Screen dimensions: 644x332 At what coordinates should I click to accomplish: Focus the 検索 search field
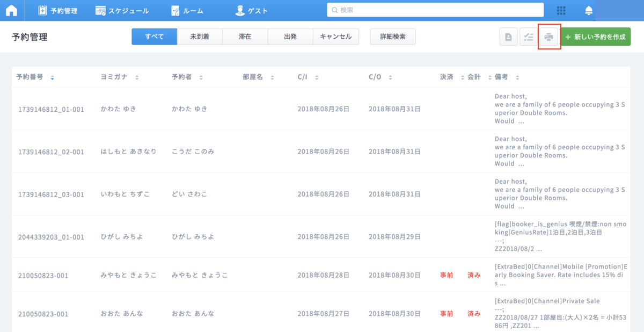tap(435, 10)
